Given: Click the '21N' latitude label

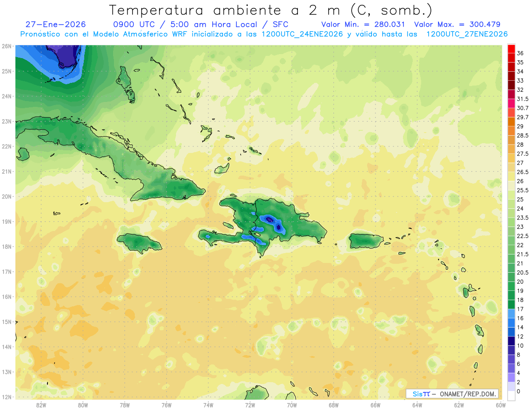Looking at the screenshot, I should [6, 171].
